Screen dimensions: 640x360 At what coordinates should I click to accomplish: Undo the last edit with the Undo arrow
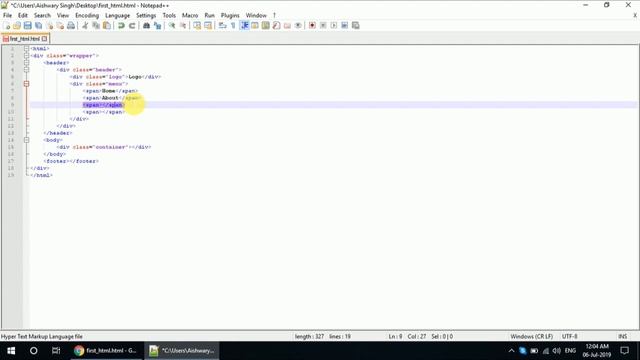[121, 26]
